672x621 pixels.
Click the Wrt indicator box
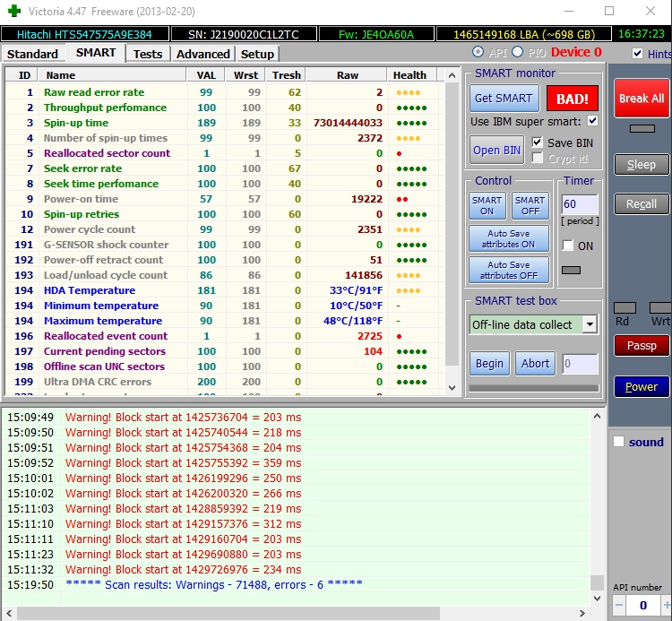tap(660, 307)
